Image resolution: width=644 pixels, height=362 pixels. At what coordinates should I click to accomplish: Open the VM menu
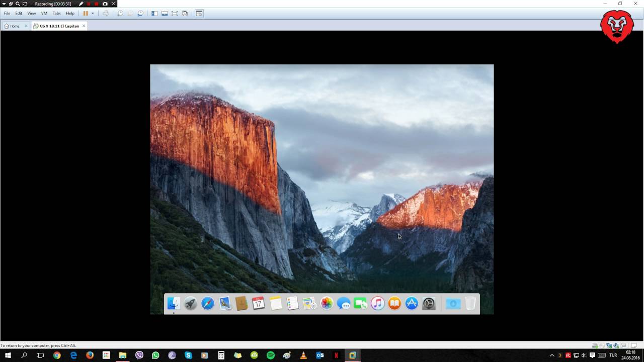pyautogui.click(x=44, y=13)
